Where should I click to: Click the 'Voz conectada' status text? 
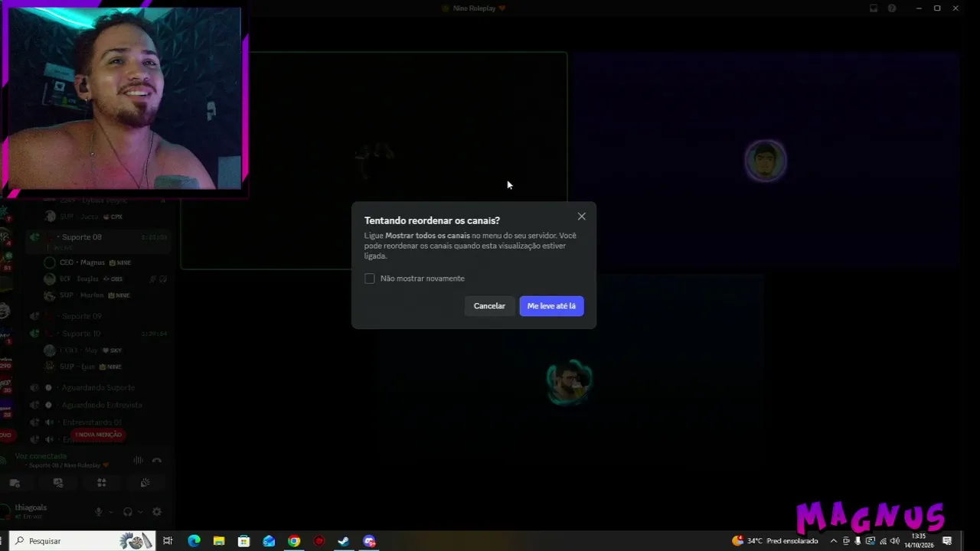pyautogui.click(x=41, y=456)
